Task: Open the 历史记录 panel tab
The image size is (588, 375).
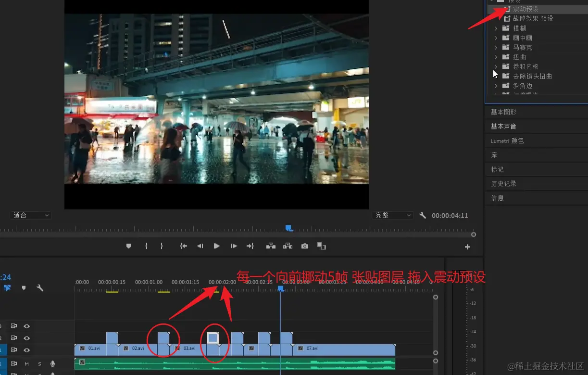Action: pos(503,183)
